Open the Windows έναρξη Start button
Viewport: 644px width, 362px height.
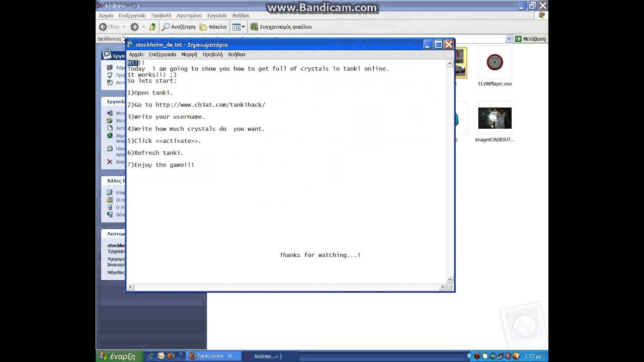(x=119, y=356)
